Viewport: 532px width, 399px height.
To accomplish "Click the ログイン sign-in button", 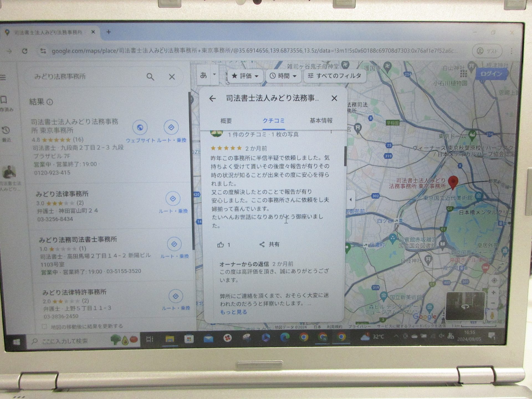I will (491, 74).
